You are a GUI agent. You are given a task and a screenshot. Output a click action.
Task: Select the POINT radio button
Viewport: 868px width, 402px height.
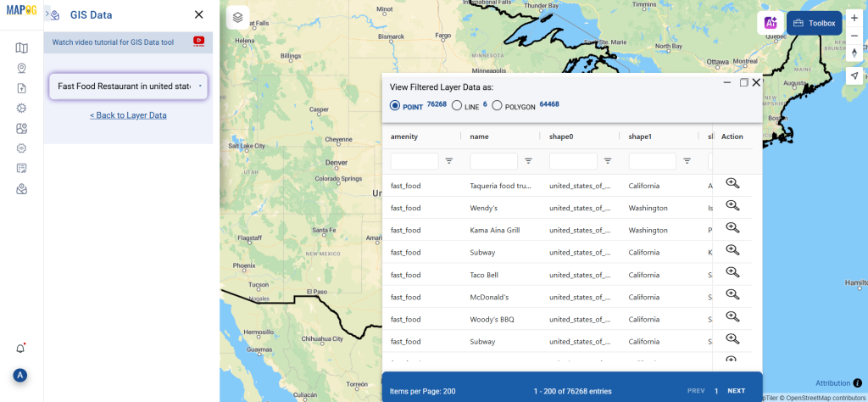(395, 106)
